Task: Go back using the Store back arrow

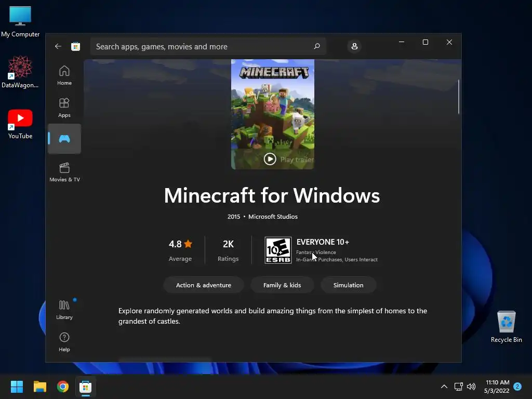Action: [58, 46]
